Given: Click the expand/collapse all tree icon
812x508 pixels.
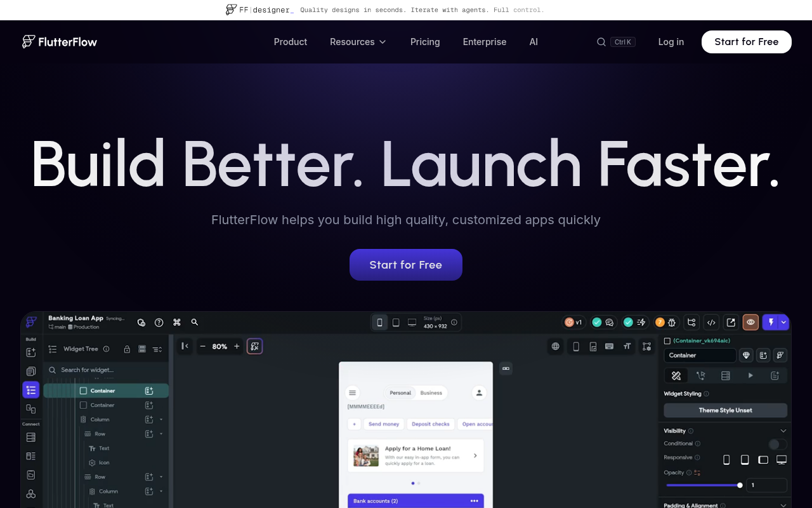Looking at the screenshot, I should [157, 349].
